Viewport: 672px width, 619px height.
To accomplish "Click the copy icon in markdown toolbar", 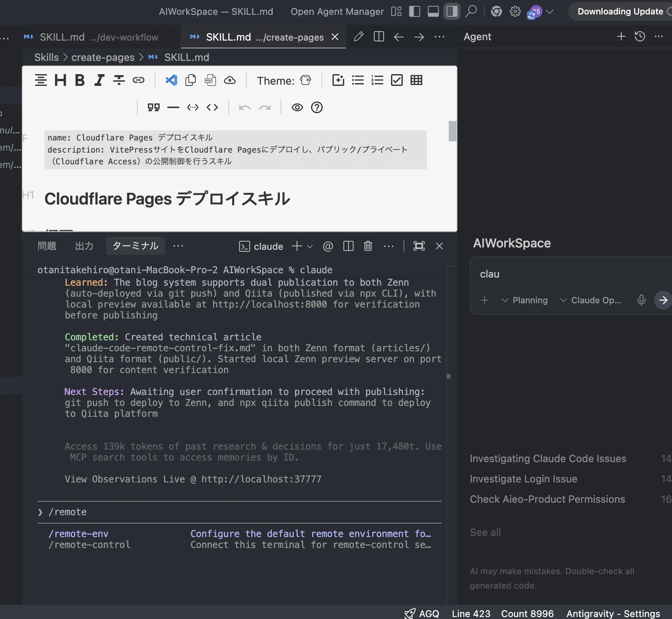I will click(191, 80).
